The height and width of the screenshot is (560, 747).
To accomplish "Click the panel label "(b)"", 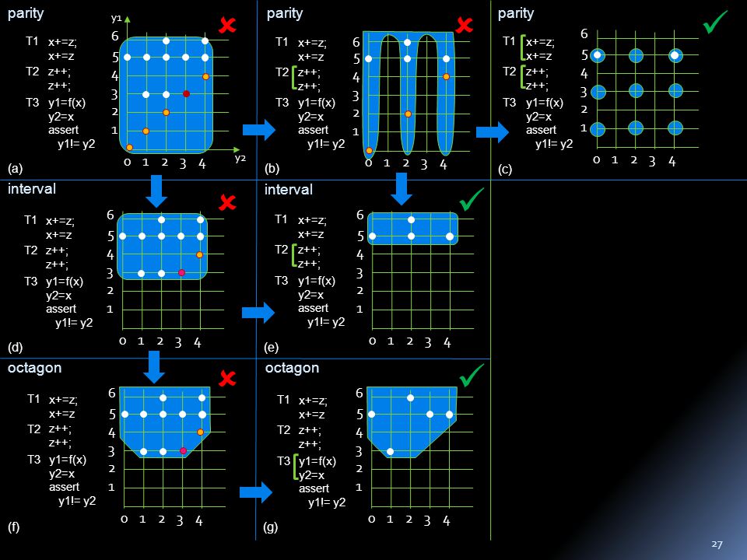I will pos(272,169).
